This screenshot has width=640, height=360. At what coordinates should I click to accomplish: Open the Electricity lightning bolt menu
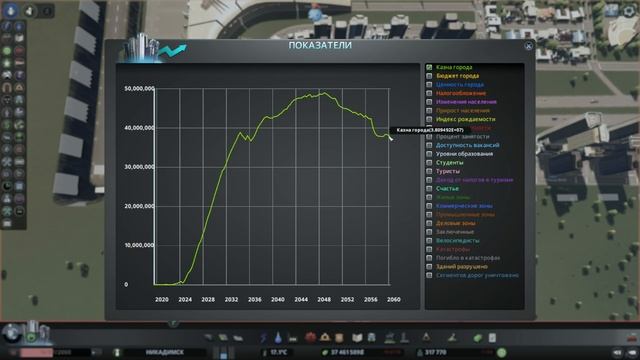[263, 338]
